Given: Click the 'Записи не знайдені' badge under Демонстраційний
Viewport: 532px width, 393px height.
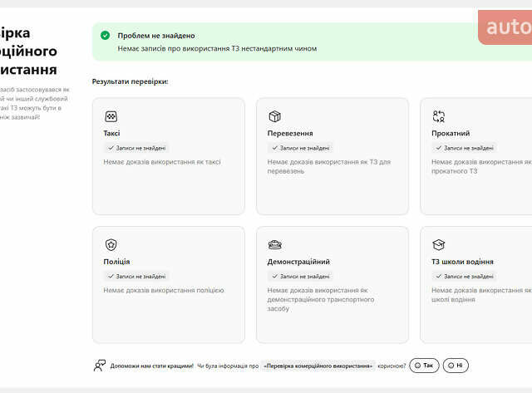Looking at the screenshot, I should point(299,276).
